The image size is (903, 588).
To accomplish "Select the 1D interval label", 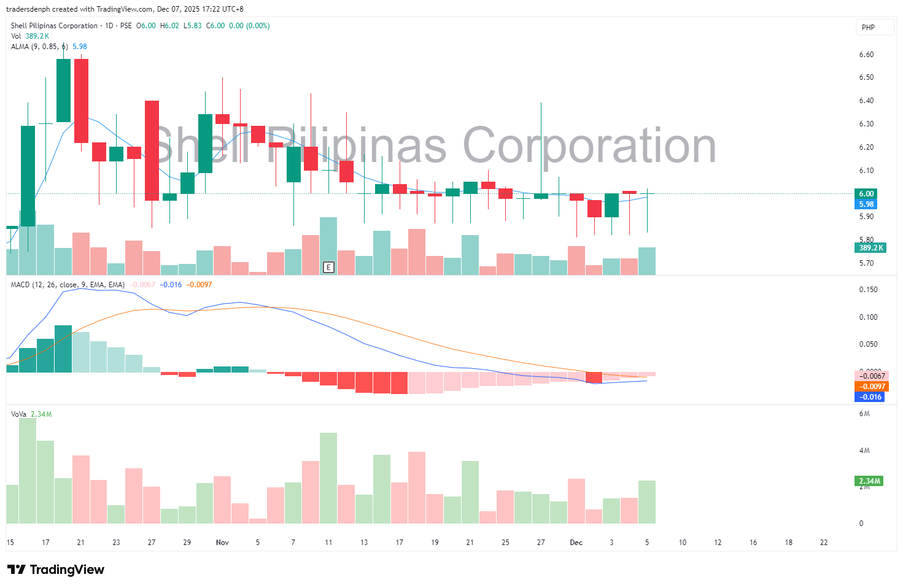I will coord(109,26).
